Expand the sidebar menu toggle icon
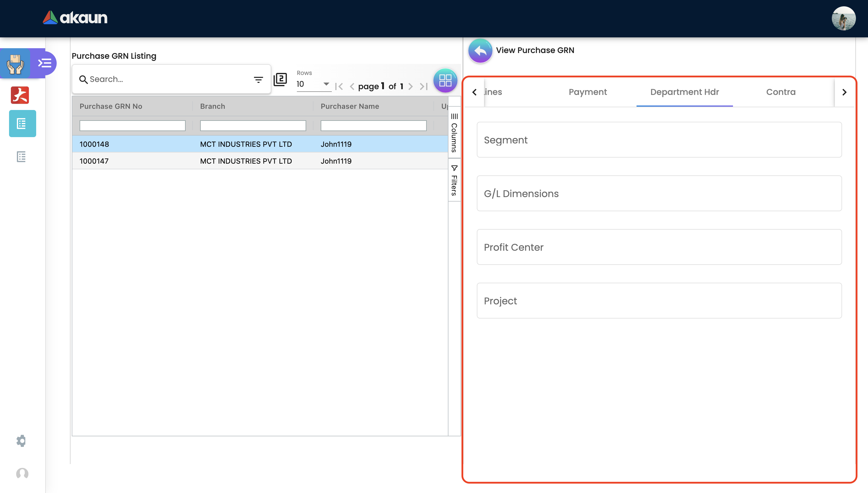The image size is (868, 493). click(x=45, y=63)
